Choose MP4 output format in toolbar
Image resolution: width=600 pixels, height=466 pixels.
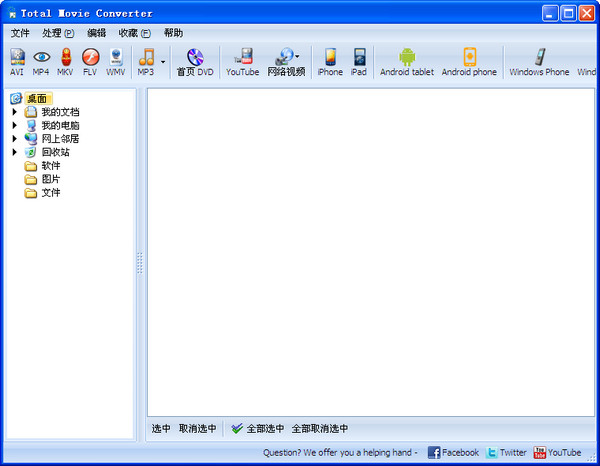[x=41, y=62]
